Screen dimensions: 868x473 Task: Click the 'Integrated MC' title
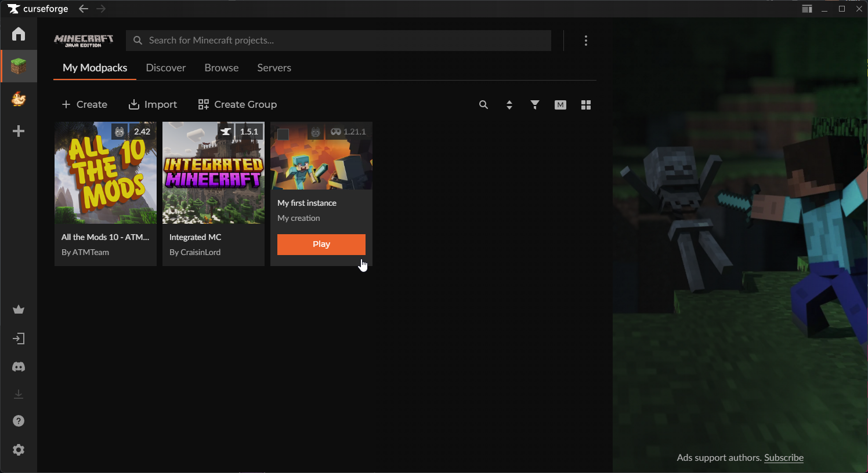tap(196, 237)
